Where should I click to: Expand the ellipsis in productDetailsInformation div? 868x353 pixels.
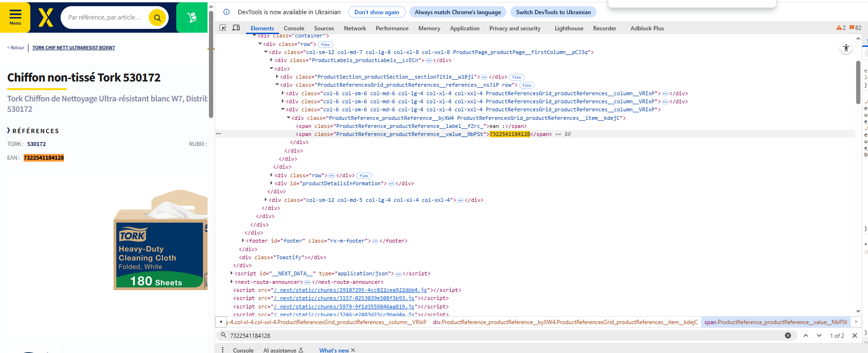(x=391, y=184)
